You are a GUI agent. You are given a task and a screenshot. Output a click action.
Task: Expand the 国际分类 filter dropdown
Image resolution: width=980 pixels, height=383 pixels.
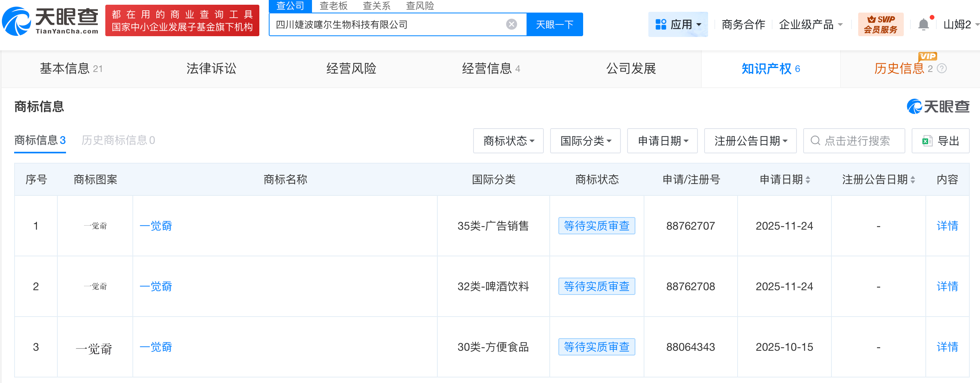585,141
